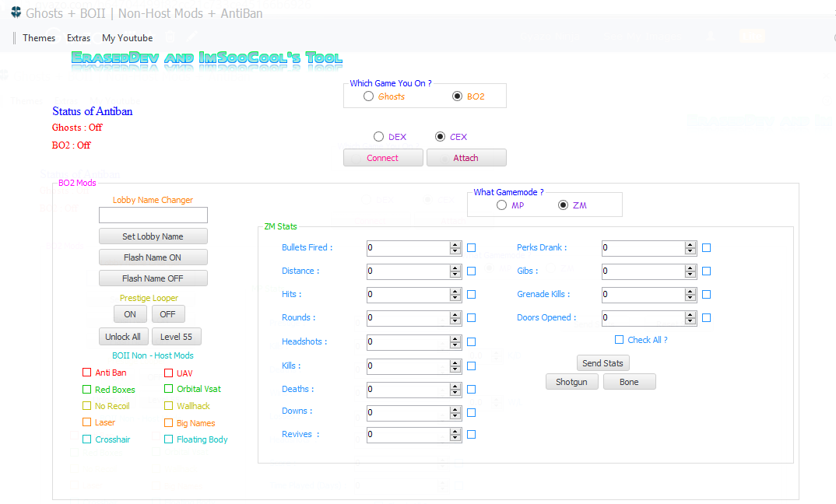Tick the Rounds stat checkbox
The image size is (836, 504).
(471, 317)
